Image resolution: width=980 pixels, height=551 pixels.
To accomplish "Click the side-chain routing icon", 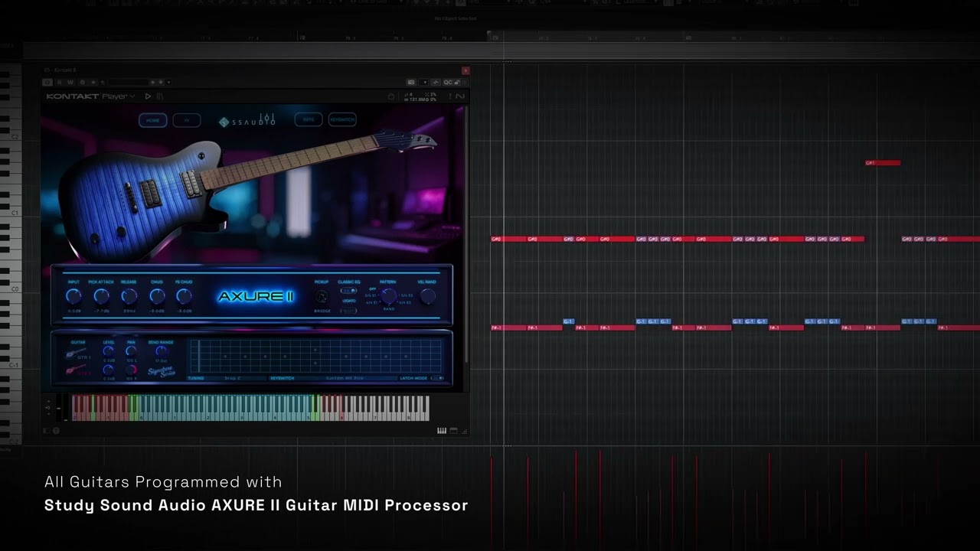I will click(436, 82).
